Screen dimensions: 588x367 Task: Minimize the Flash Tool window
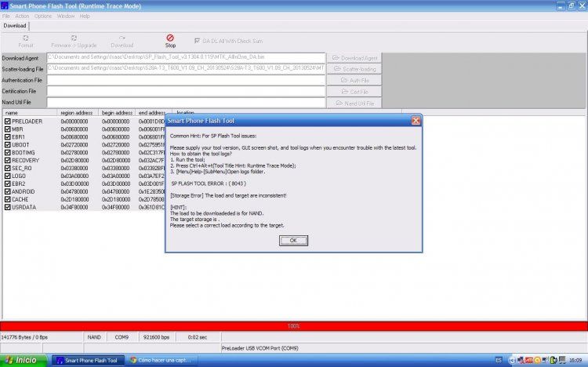561,6
